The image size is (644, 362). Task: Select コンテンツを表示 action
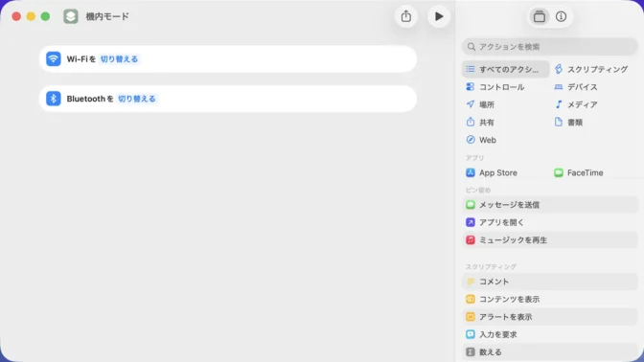point(550,299)
